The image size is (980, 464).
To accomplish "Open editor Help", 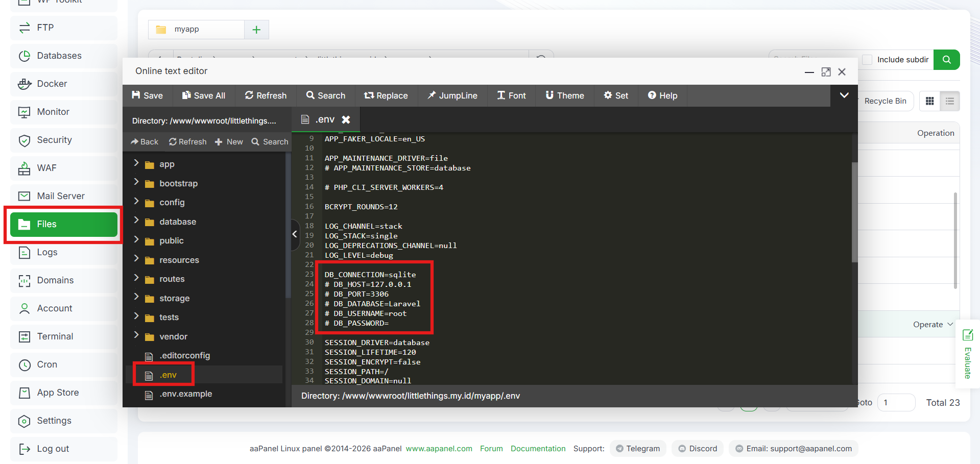I will (662, 95).
